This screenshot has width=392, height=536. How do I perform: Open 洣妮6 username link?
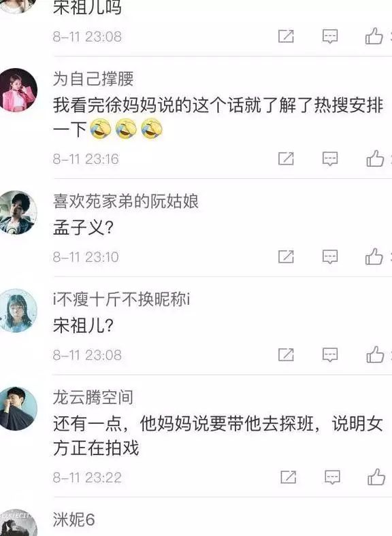pyautogui.click(x=74, y=520)
